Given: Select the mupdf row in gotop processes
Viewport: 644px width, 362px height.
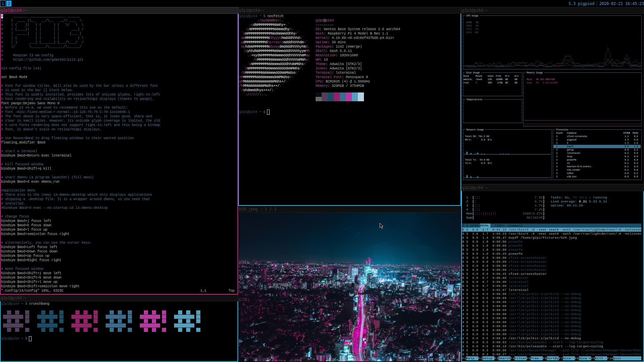Looking at the screenshot, I should point(597,146).
